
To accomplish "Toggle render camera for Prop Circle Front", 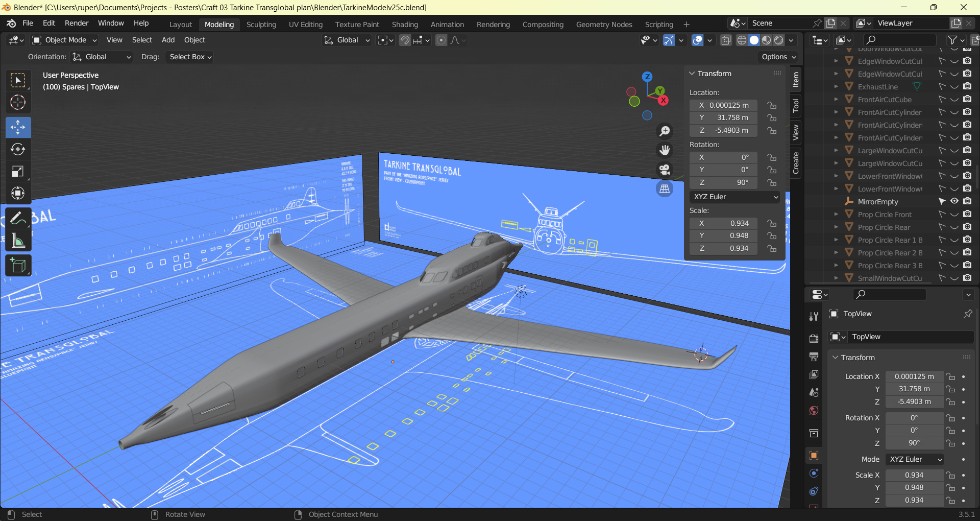I will click(x=967, y=214).
